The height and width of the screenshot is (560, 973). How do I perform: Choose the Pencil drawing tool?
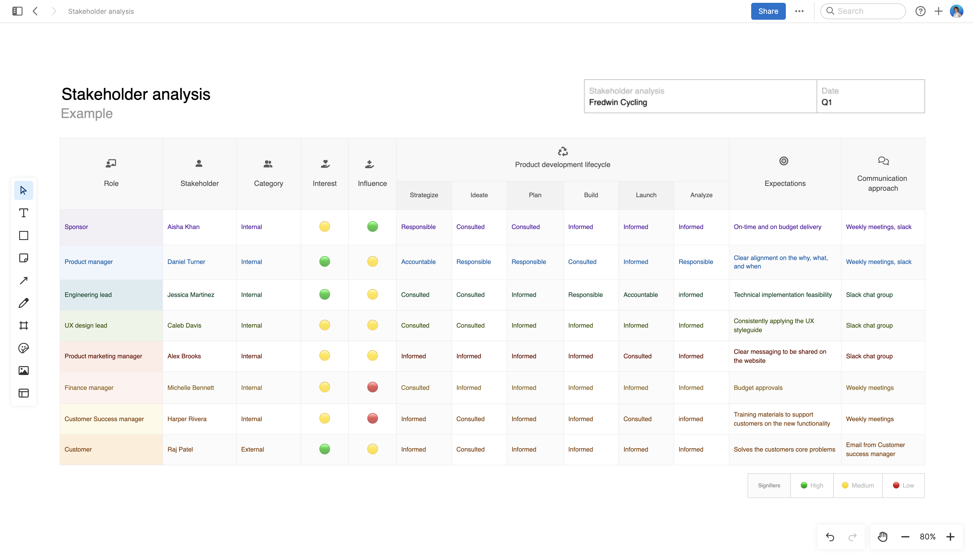click(23, 303)
